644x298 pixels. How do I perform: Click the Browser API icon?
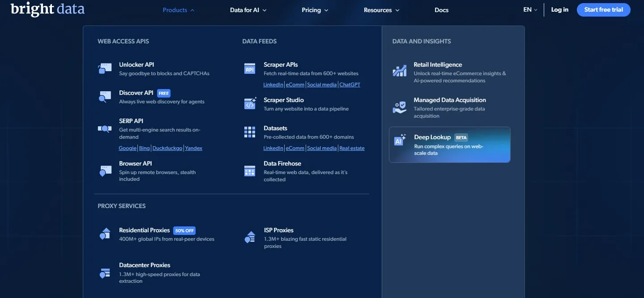(x=105, y=171)
